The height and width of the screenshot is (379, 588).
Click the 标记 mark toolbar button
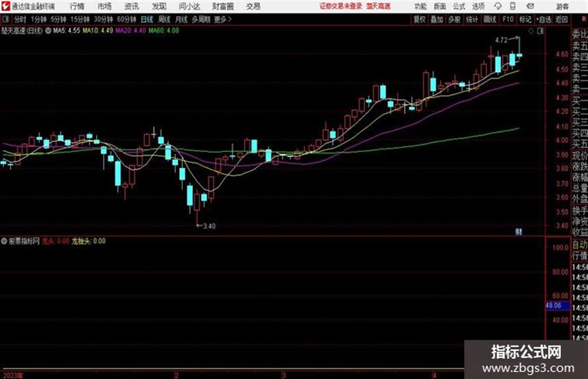click(x=525, y=19)
